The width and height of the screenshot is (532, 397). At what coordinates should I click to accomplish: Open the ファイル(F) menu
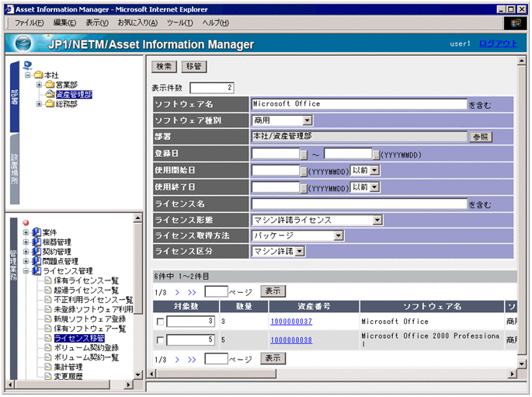click(x=30, y=23)
